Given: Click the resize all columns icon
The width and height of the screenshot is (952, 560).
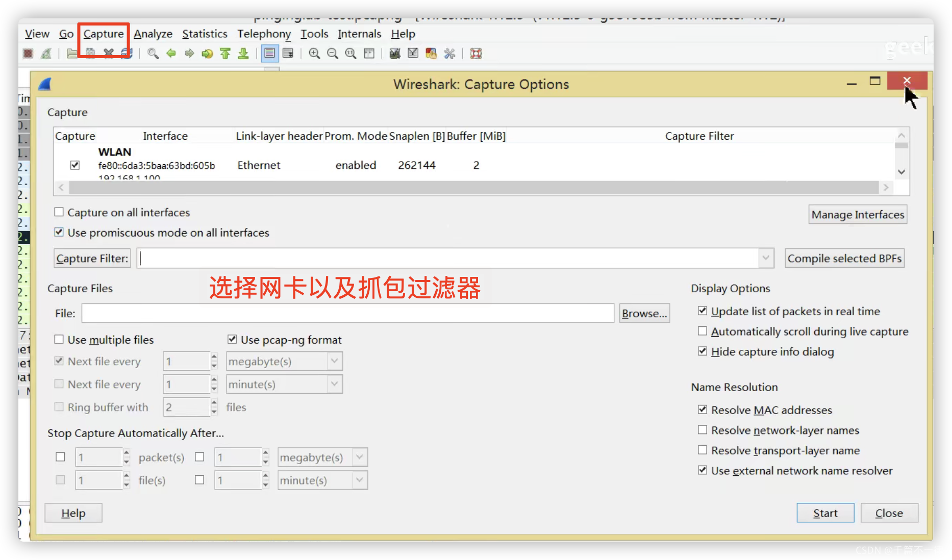Looking at the screenshot, I should 369,54.
